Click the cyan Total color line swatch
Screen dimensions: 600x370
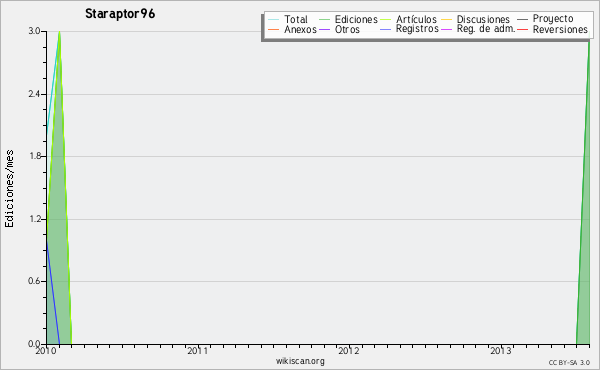274,20
